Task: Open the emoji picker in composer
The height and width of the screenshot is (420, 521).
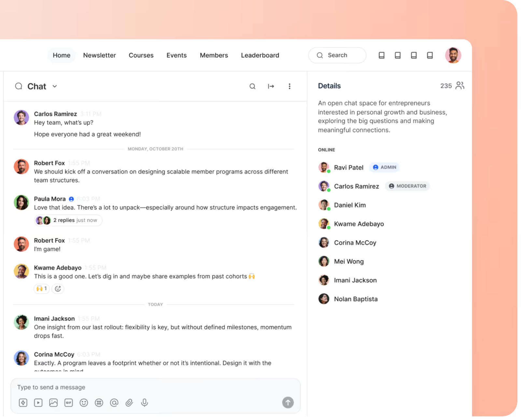Action: [84, 403]
